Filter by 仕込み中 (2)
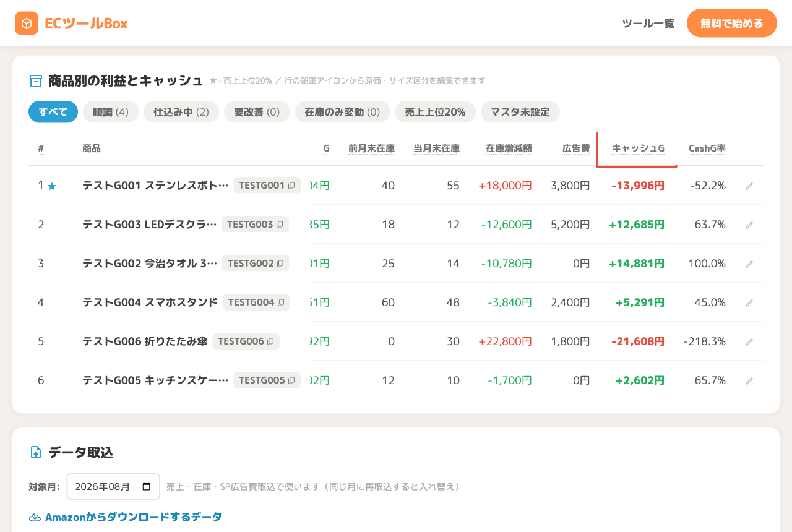Image resolution: width=792 pixels, height=532 pixels. 181,112
